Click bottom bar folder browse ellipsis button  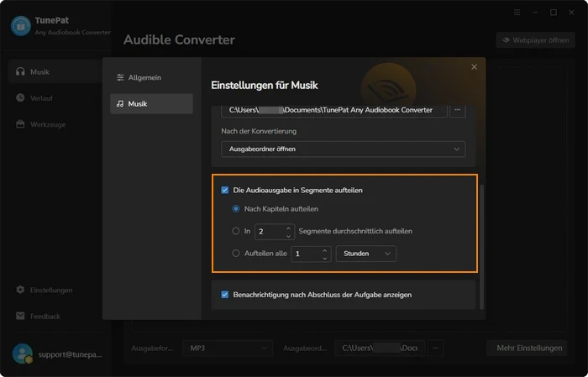tap(435, 348)
